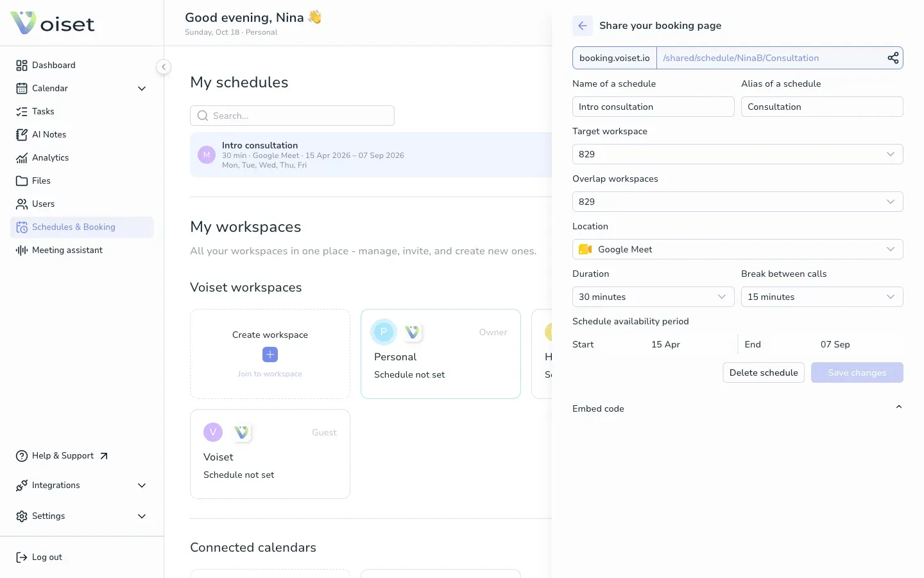Click the M avatar on Intro consultation
This screenshot has height=578, width=924.
207,155
